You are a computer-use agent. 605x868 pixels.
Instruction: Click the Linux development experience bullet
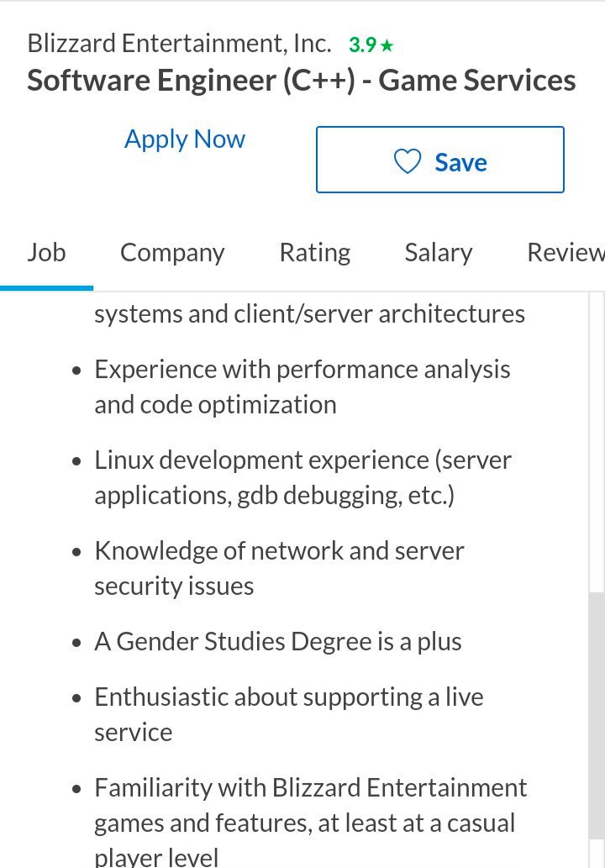click(x=302, y=477)
